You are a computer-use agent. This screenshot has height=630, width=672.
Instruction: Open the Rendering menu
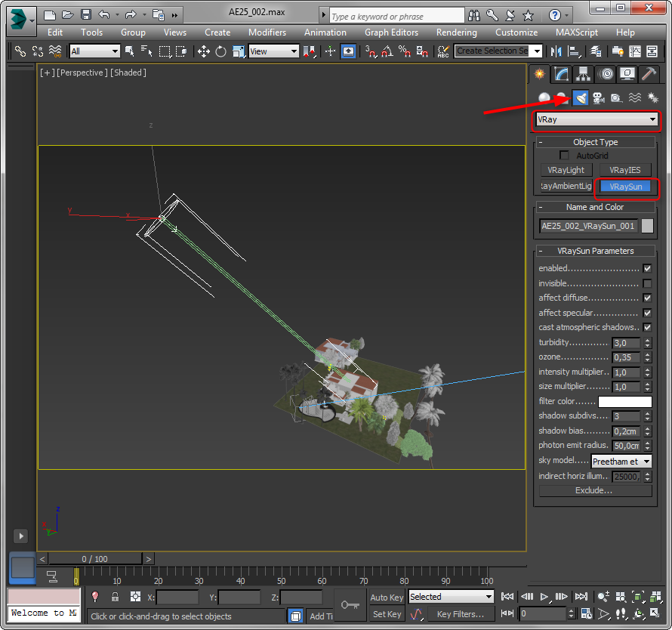click(456, 32)
